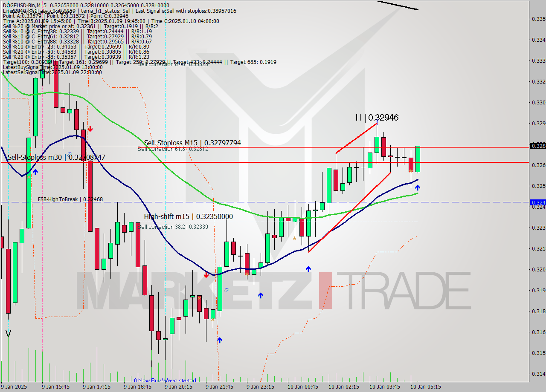
Task: Click the 'FSB-HighToBreak' level label
Action: (70, 199)
